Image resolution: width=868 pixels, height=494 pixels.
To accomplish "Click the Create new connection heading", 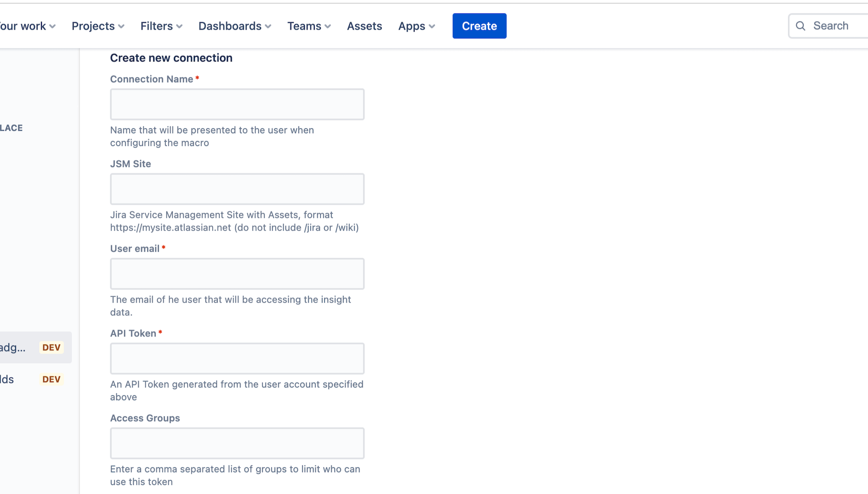I will coord(171,58).
